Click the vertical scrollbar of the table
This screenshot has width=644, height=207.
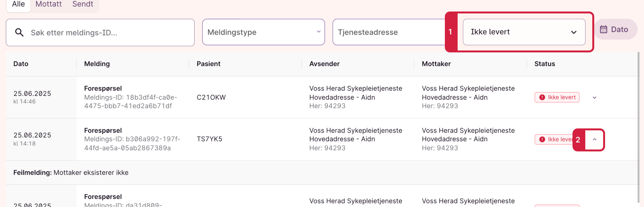pos(638,128)
